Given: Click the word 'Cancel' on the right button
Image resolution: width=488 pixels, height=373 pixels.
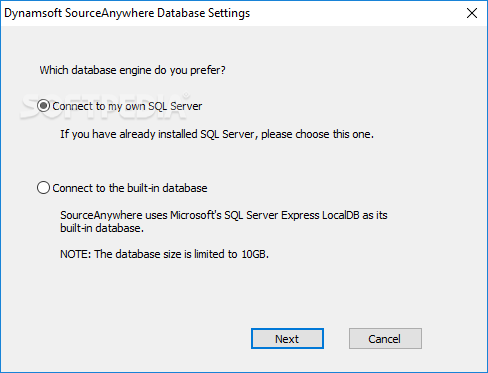Looking at the screenshot, I should tap(384, 339).
